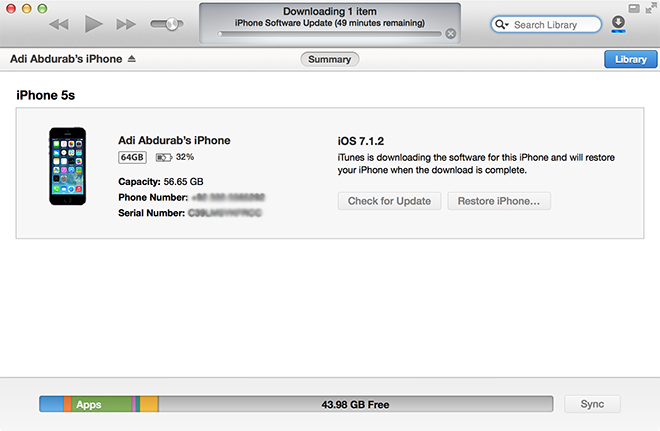Start playback with the play button
Viewport: 660px width, 431px height.
pos(93,24)
